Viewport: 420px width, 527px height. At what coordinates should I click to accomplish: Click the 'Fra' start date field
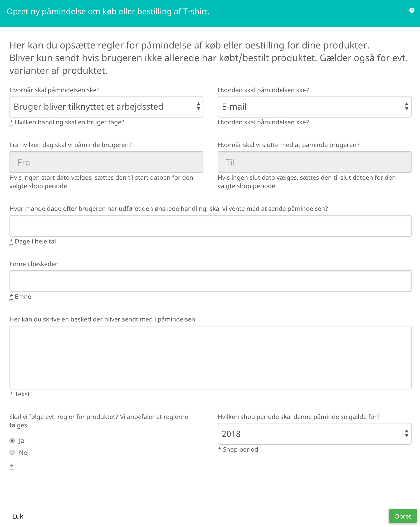106,162
